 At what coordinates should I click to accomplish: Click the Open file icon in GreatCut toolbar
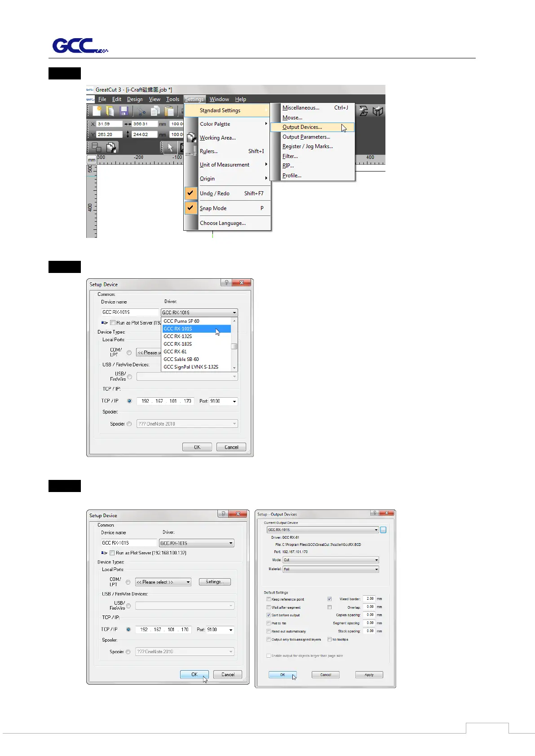coord(110,111)
